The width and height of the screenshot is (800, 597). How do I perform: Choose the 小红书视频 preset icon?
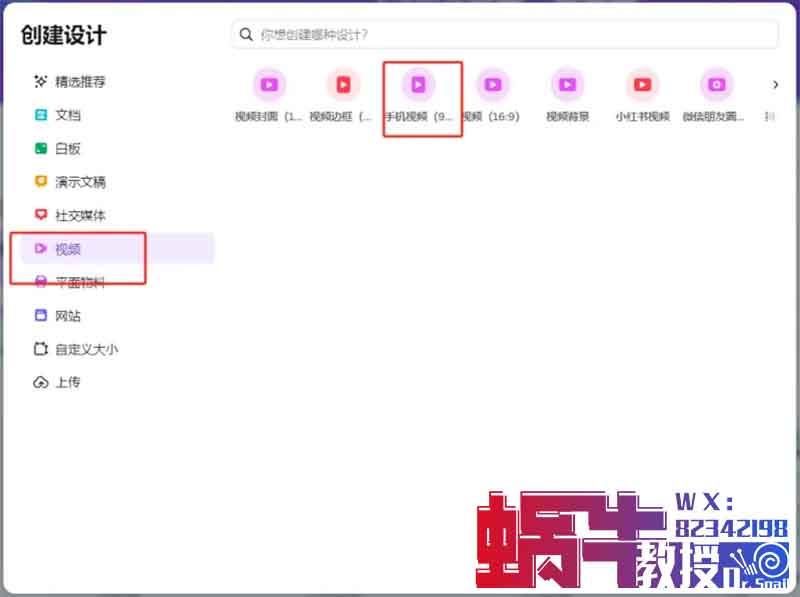pyautogui.click(x=642, y=85)
